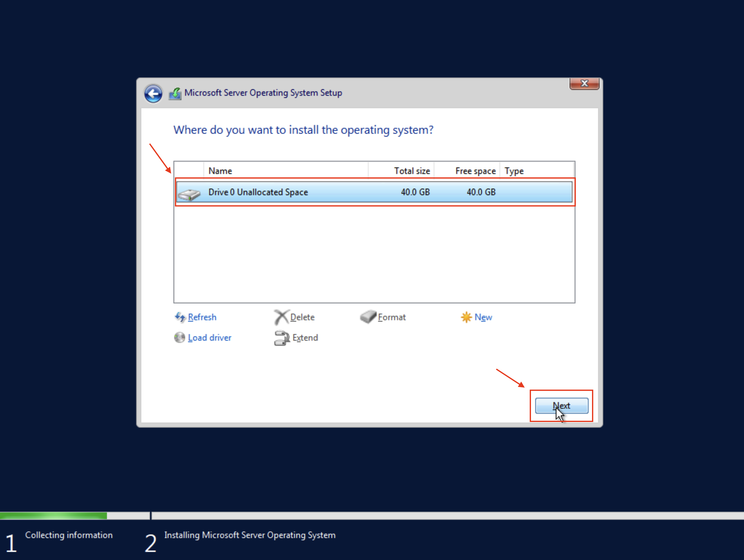Screen dimensions: 744x560
Task: Sort by the Name column header
Action: point(220,171)
